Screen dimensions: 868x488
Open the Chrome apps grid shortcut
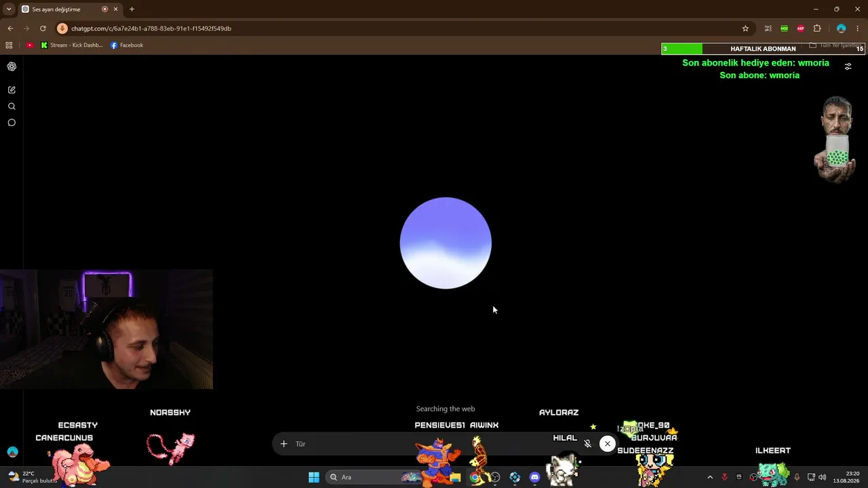click(9, 45)
